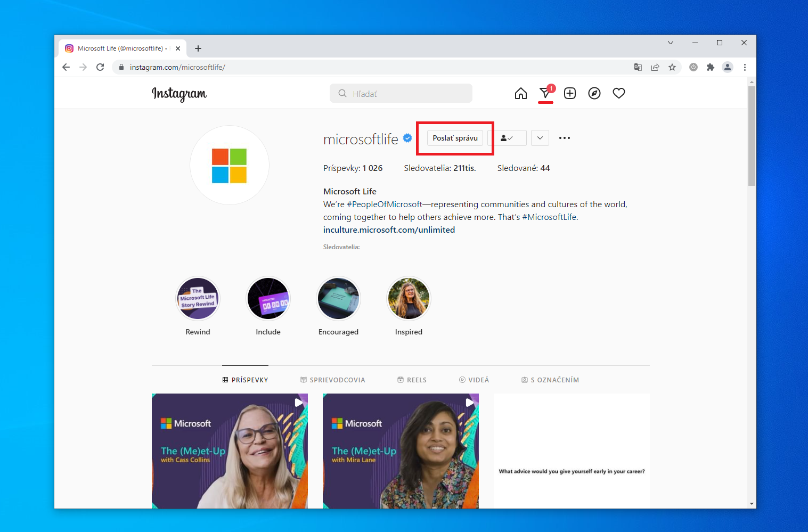Open the browser extensions puzzle icon
Image resolution: width=808 pixels, height=532 pixels.
711,67
